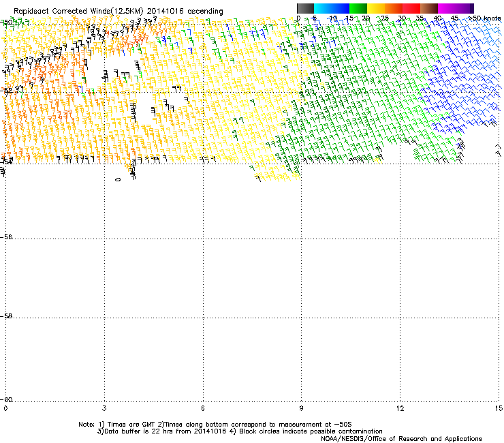Click the latitude axis label '-52'
504x443 pixels.
click(x=5, y=91)
